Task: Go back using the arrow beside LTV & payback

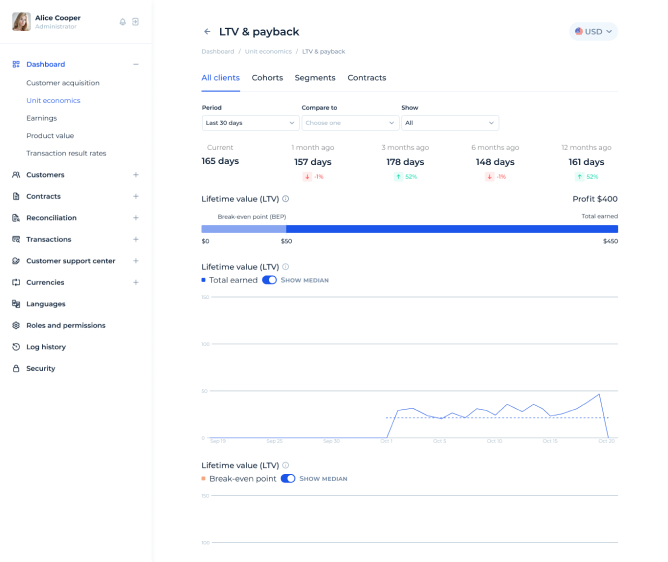Action: coord(207,32)
